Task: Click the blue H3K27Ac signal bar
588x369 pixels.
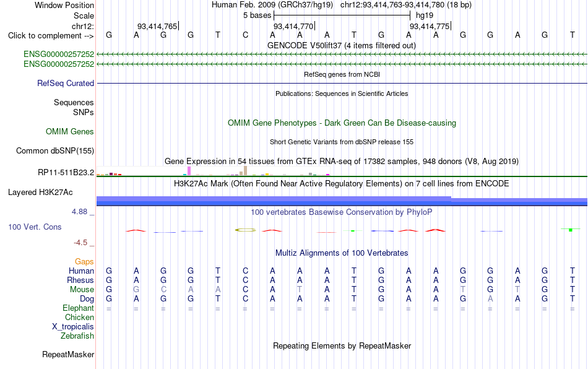Action: pyautogui.click(x=342, y=201)
